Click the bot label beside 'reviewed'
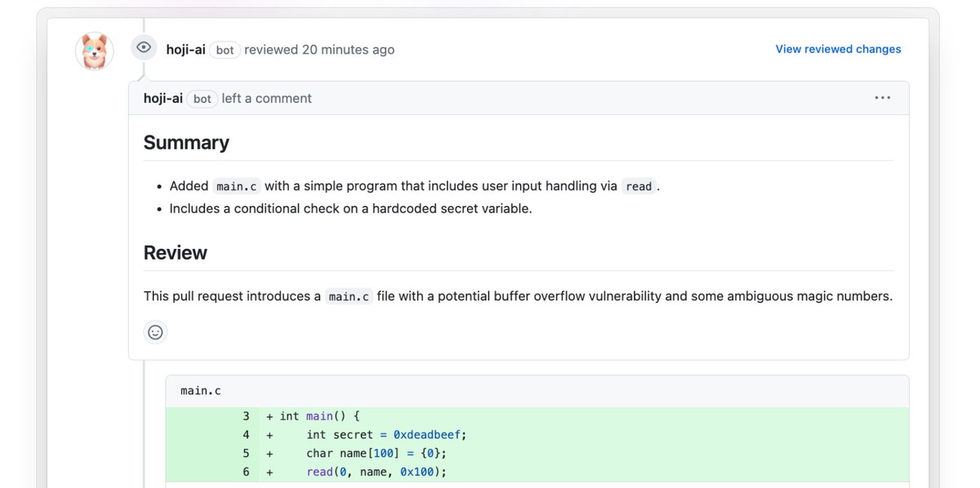 pos(225,50)
